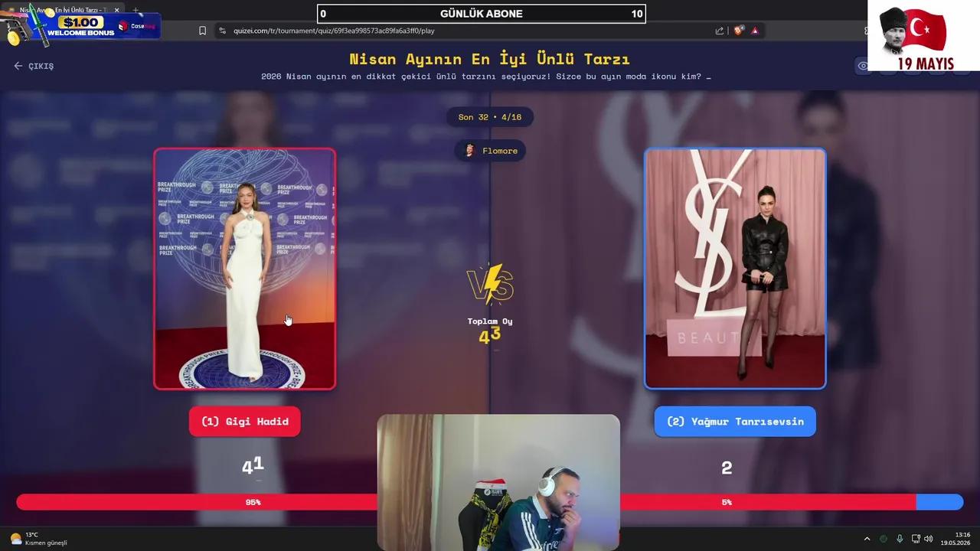Vote for (2) Yağmur Tanrısevsin button
This screenshot has width=980, height=551.
pos(735,422)
